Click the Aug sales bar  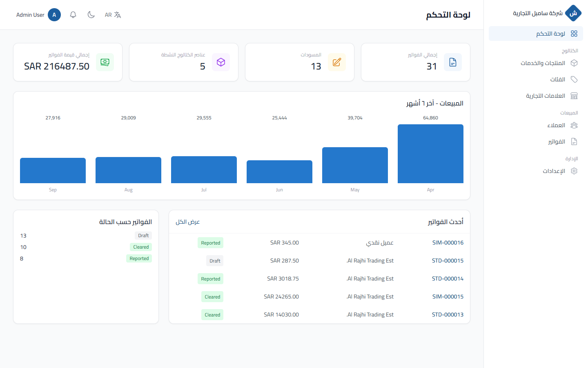tap(128, 170)
